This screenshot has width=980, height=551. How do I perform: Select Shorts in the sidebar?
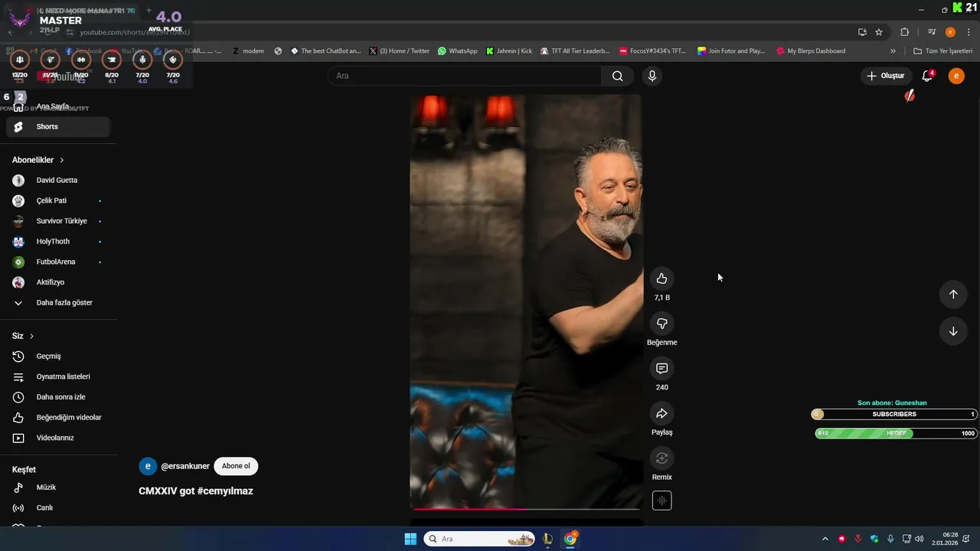[58, 127]
